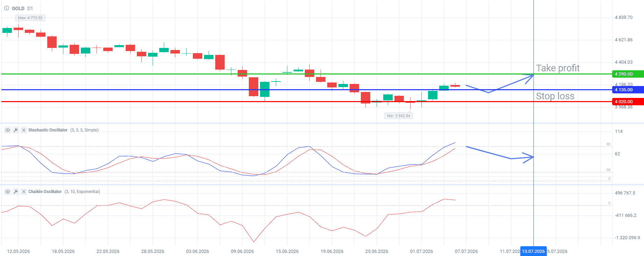Open Chaikin Oscillator settings wrench icon
The height and width of the screenshot is (256, 644).
[x=16, y=192]
